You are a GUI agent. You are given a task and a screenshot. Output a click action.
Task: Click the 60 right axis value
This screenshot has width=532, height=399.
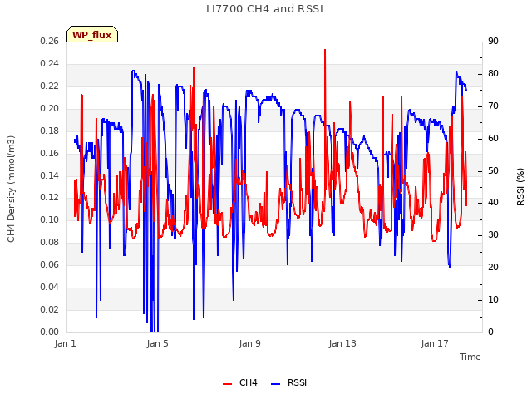pyautogui.click(x=493, y=138)
